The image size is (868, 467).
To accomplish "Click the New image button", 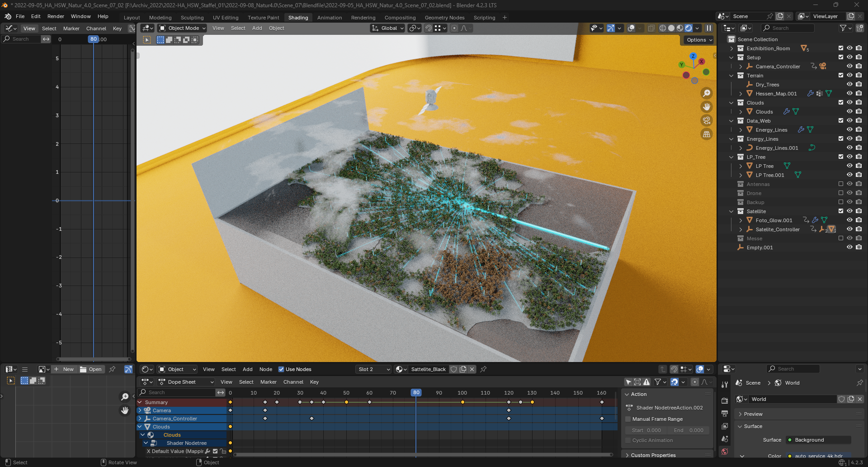I will pyautogui.click(x=64, y=369).
